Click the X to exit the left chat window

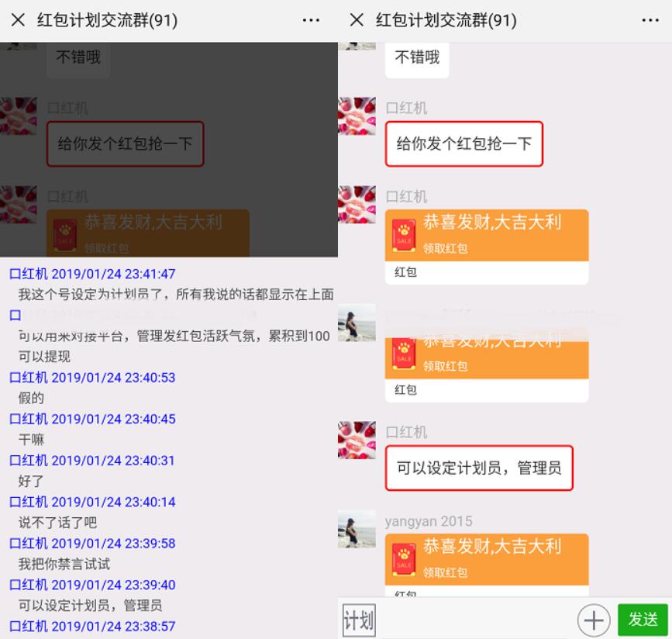tap(17, 19)
